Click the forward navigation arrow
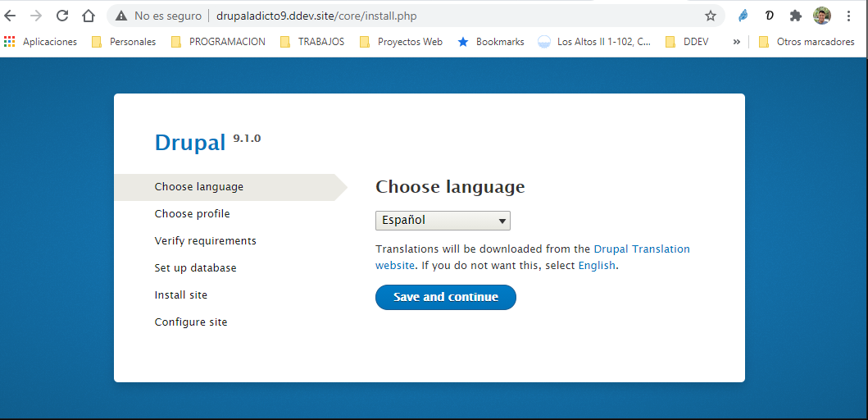 36,16
